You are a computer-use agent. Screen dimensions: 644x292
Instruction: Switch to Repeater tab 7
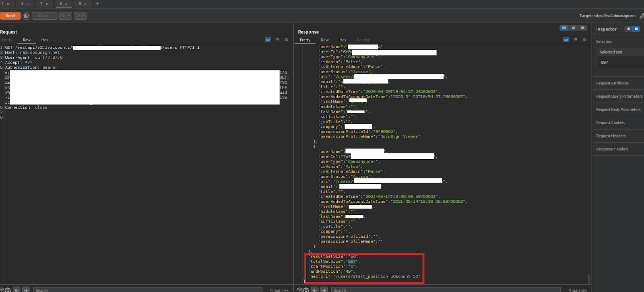coord(41,4)
